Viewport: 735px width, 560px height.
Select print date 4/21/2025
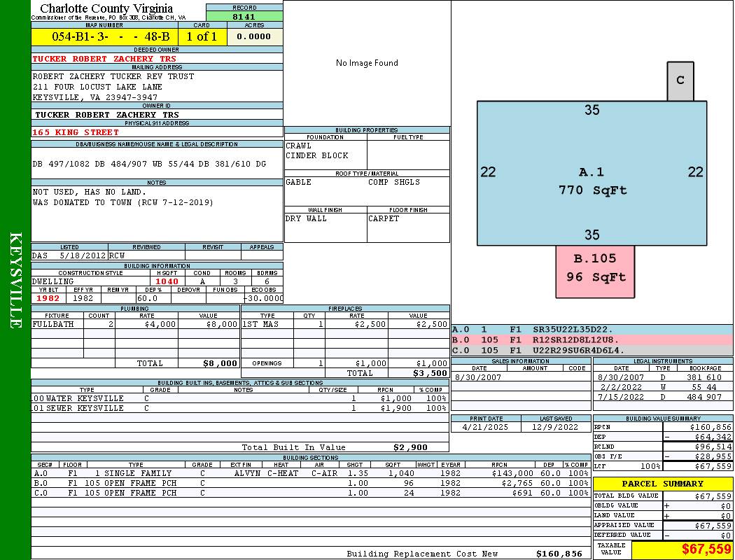coord(485,428)
